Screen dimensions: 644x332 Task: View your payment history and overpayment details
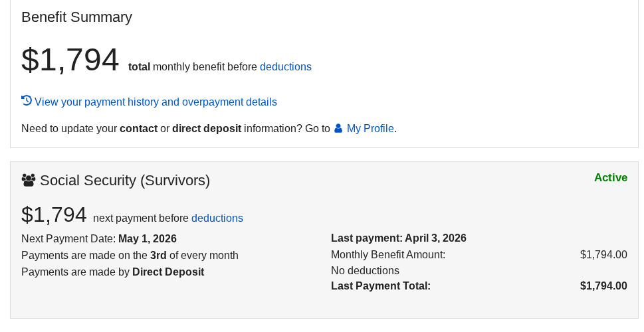click(x=156, y=102)
